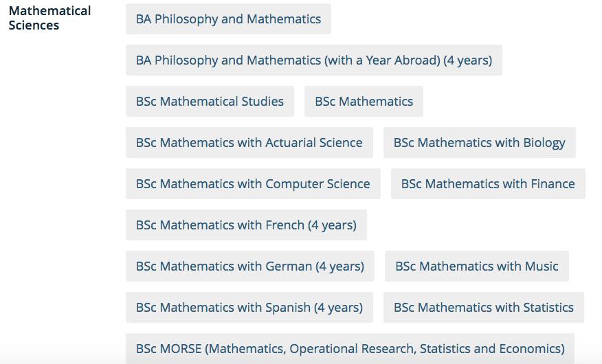Open the four-year Philosophy and Mathematics degree
This screenshot has width=602, height=364.
click(x=313, y=60)
